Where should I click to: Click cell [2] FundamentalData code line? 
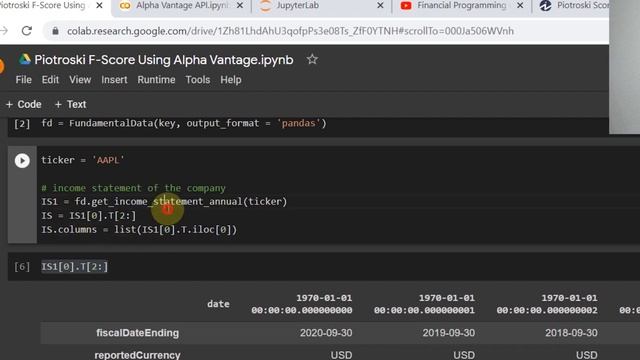point(184,123)
